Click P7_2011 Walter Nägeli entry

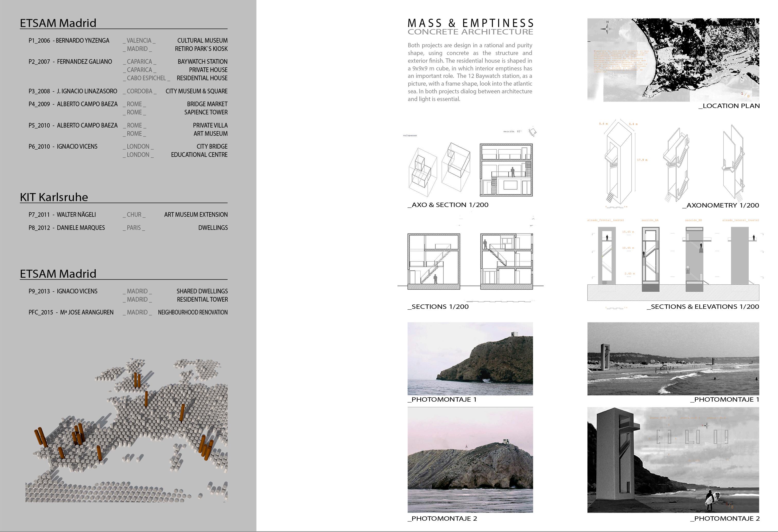62,214
